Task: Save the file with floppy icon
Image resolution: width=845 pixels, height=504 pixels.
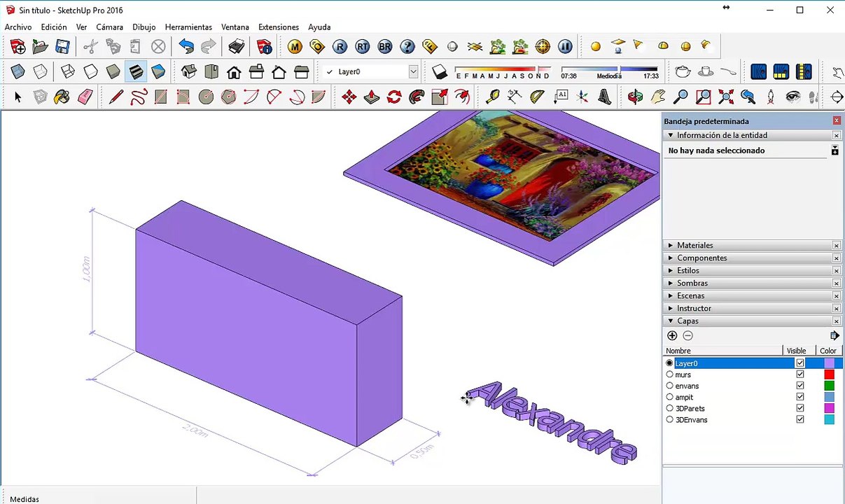Action: coord(63,47)
